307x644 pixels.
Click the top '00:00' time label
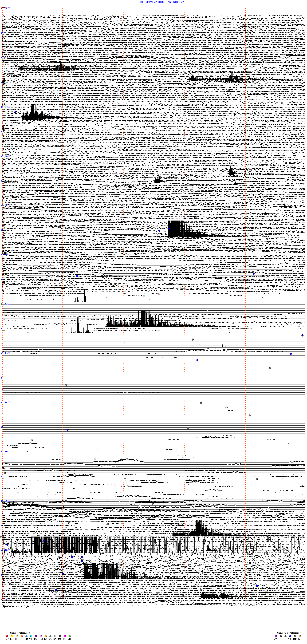[8, 8]
